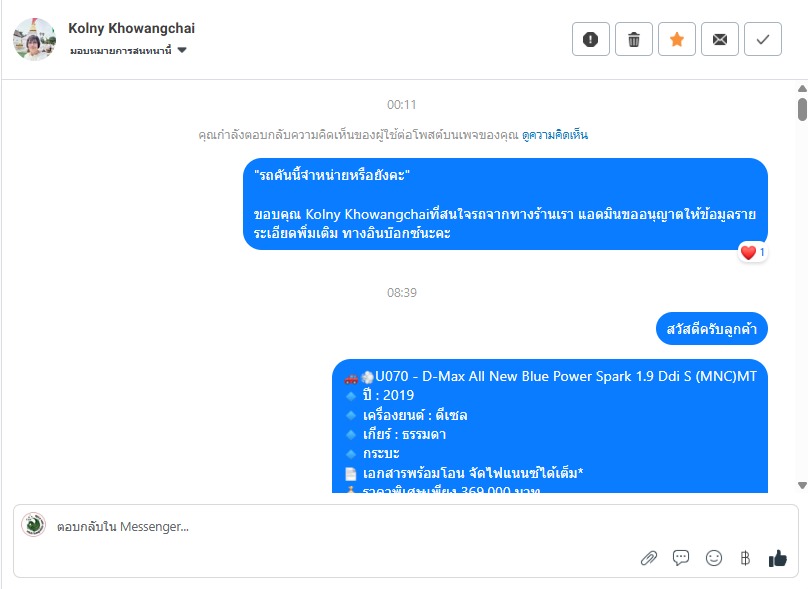Mark conversation as spam via exclamation icon
The height and width of the screenshot is (589, 808).
(x=591, y=39)
